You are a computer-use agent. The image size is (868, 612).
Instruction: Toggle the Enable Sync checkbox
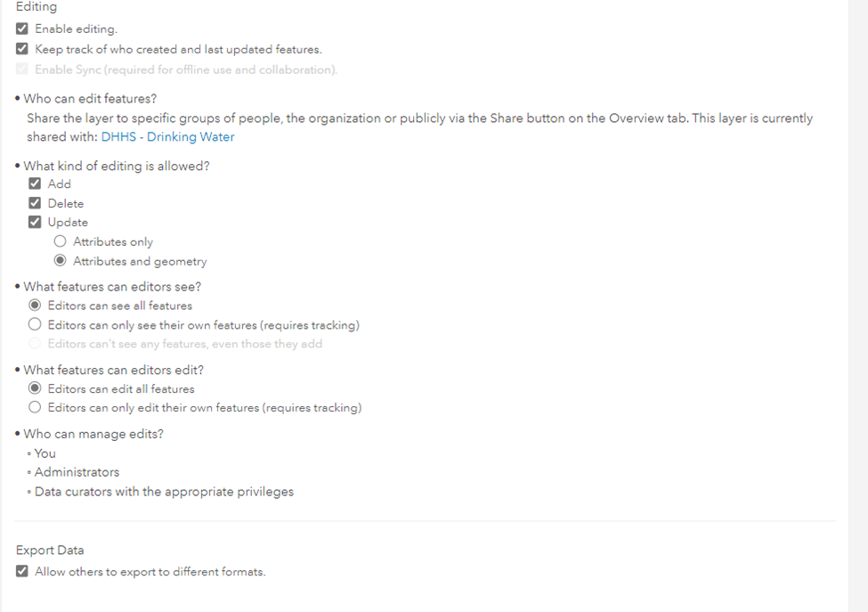[x=21, y=69]
